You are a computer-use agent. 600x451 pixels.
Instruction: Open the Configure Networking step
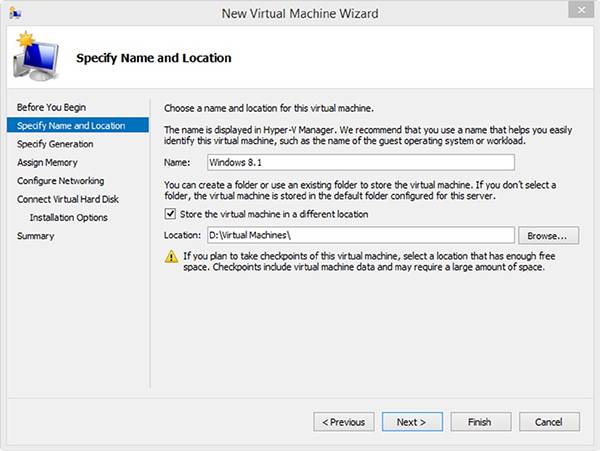pos(60,181)
